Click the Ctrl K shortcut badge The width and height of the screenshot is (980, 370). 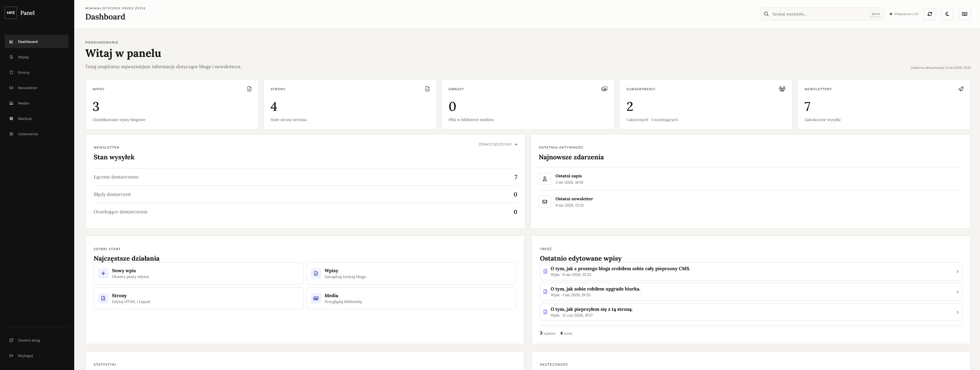875,14
